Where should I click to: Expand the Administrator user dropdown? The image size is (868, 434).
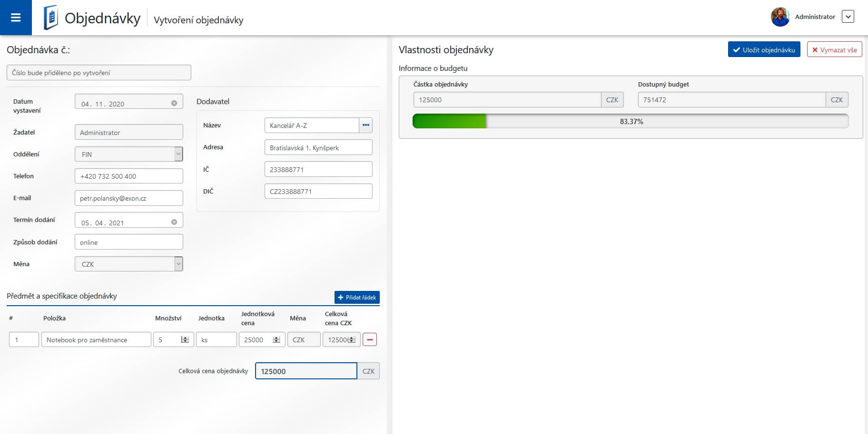pos(848,17)
